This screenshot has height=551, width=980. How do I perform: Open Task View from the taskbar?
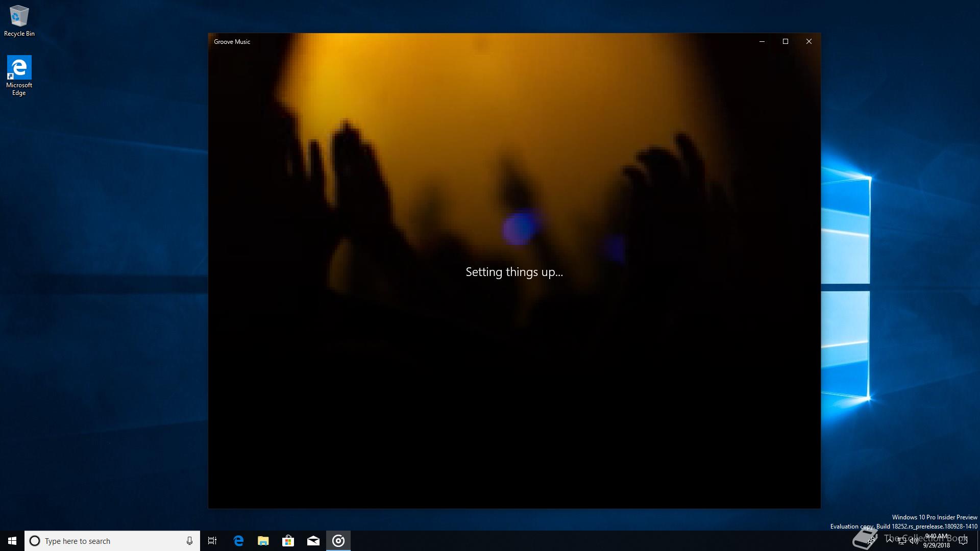point(212,541)
